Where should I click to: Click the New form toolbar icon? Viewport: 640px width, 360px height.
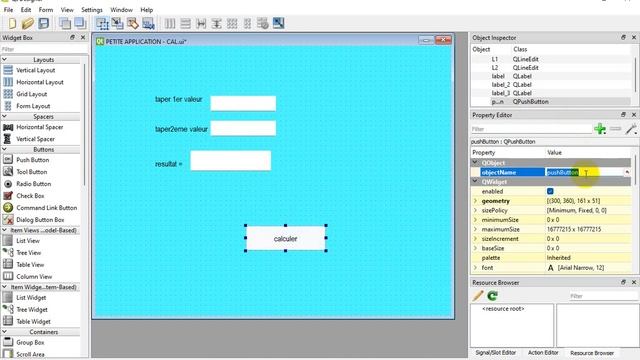[12, 23]
